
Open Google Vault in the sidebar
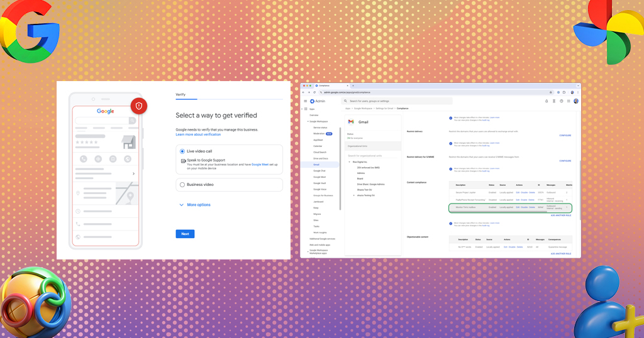319,183
